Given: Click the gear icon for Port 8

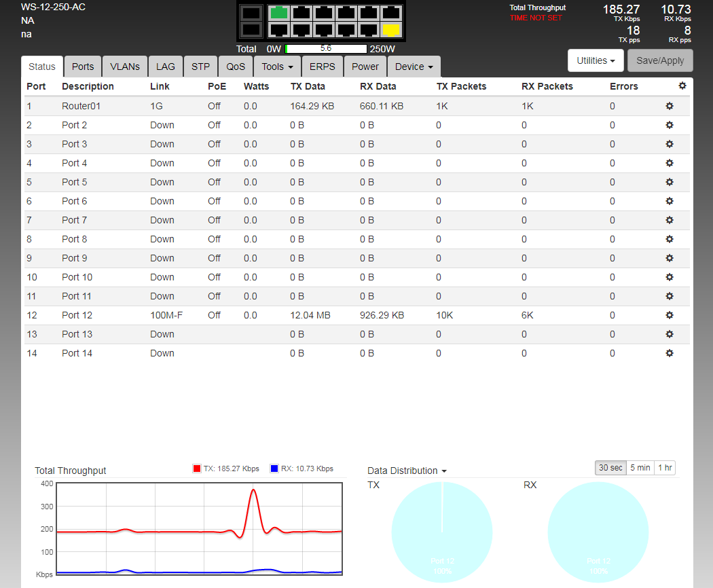Looking at the screenshot, I should [x=669, y=239].
